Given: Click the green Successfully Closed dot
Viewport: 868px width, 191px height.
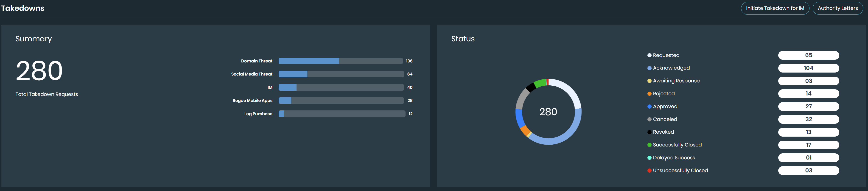Looking at the screenshot, I should (649, 145).
